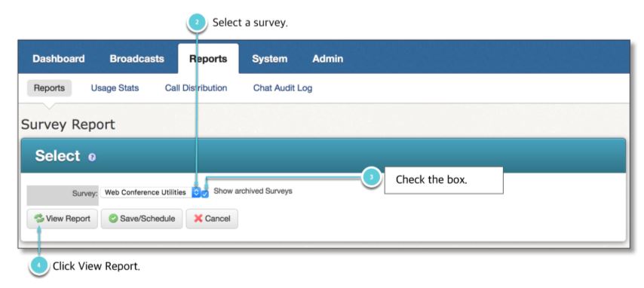
Task: Click the Survey Report heading text
Action: pyautogui.click(x=68, y=124)
